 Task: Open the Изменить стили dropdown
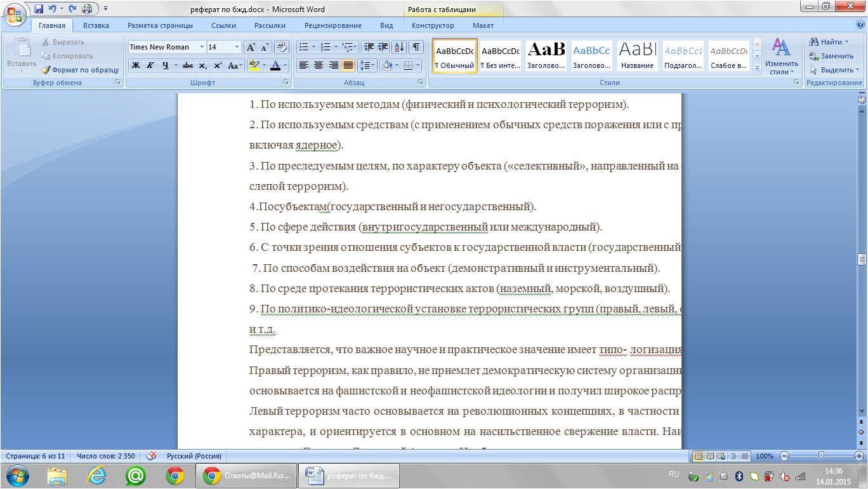pos(781,57)
